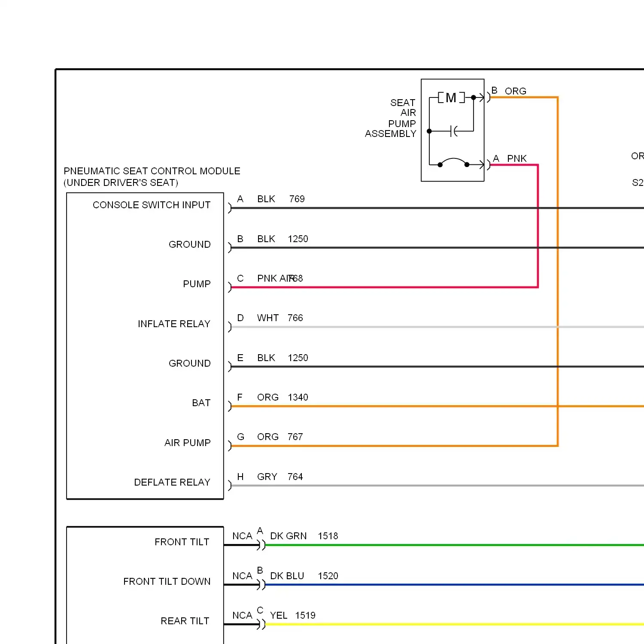The height and width of the screenshot is (644, 644).
Task: Select the DK BLU 1520 wire label
Action: (x=304, y=576)
